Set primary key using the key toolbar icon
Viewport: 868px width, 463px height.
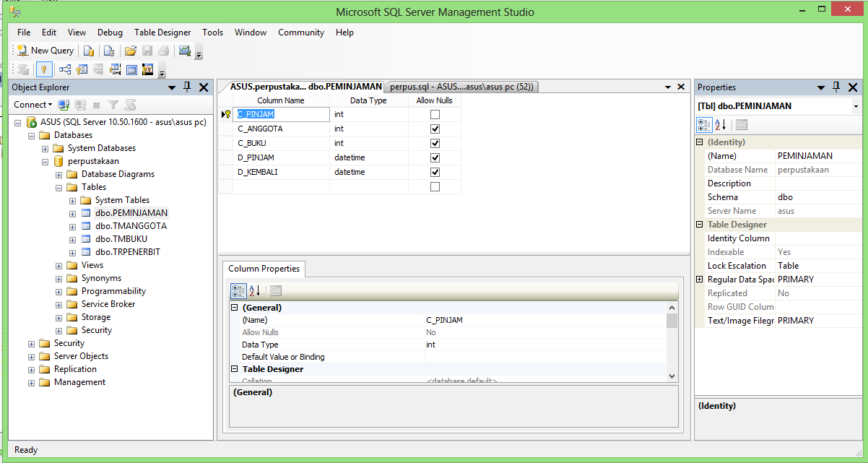tap(43, 70)
